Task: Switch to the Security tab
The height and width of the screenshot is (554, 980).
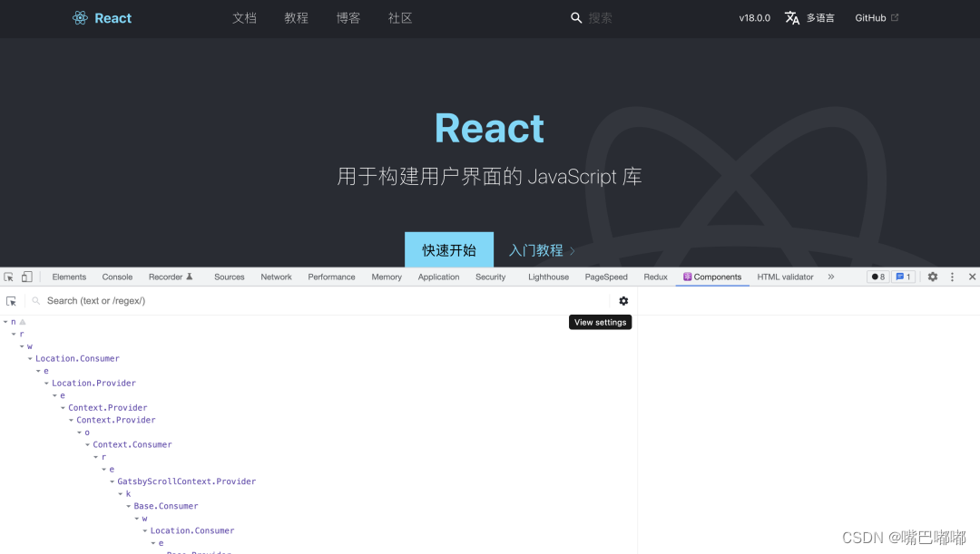Action: (x=491, y=277)
